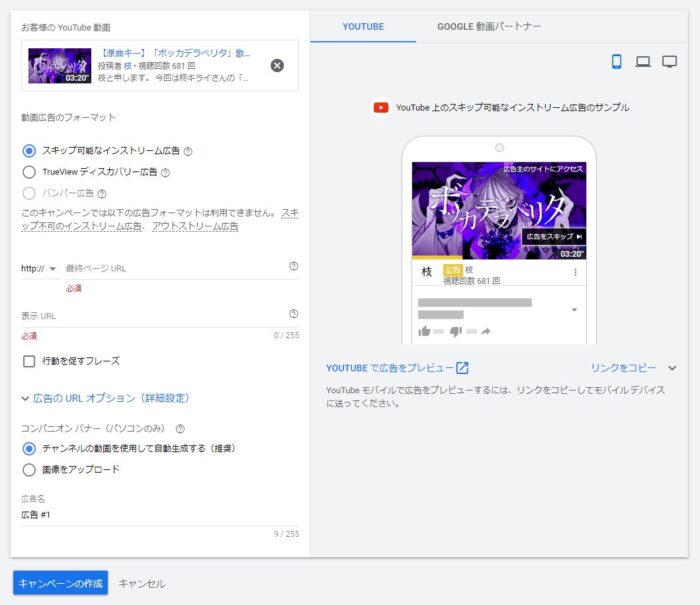
Task: Open help icon for final page URL
Action: tap(293, 266)
